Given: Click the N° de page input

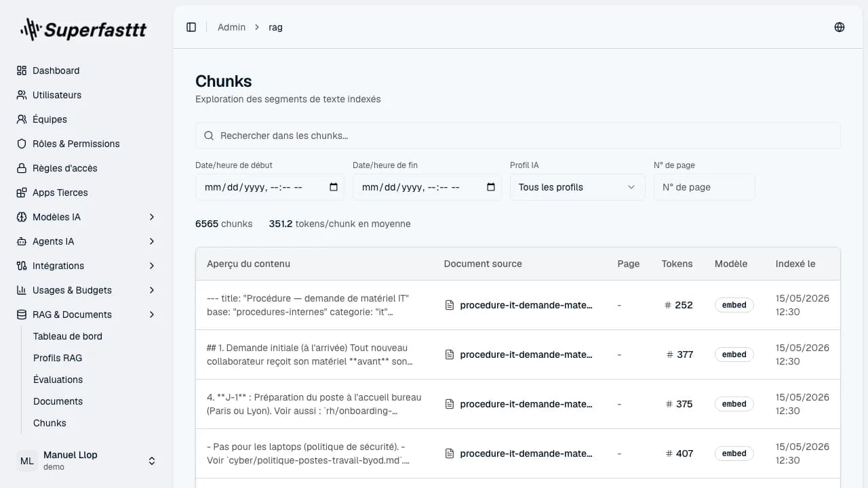Looking at the screenshot, I should (705, 187).
